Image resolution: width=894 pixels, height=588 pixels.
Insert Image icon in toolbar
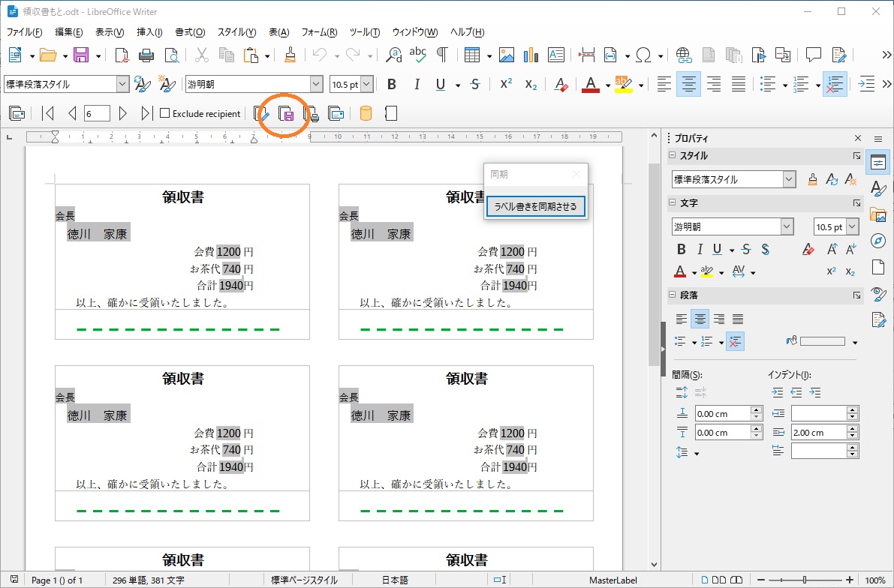pyautogui.click(x=506, y=55)
